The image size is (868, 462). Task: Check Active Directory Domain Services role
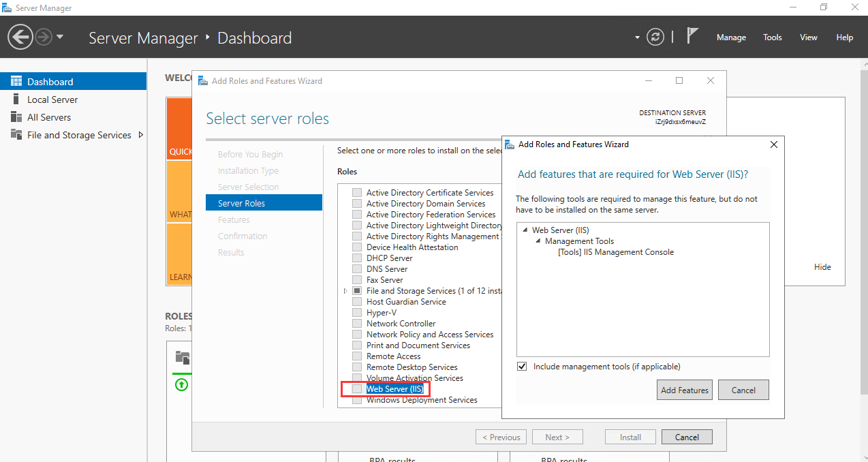pyautogui.click(x=357, y=203)
